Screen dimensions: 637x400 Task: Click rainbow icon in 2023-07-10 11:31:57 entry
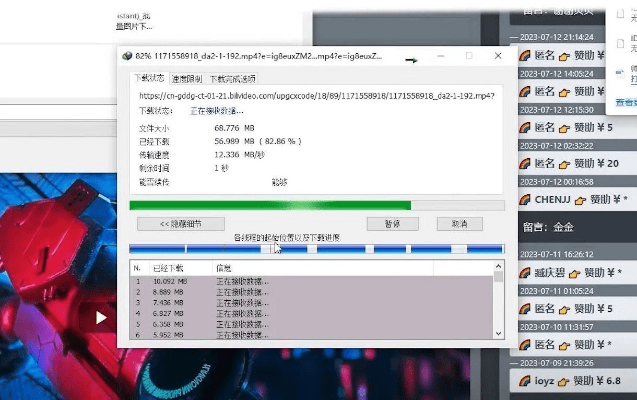[525, 345]
